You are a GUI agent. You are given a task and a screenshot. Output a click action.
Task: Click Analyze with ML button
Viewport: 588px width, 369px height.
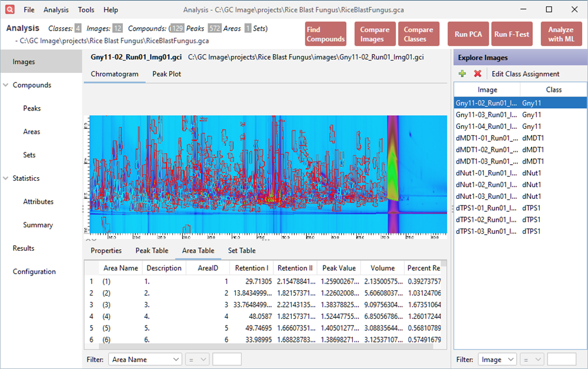tap(561, 34)
